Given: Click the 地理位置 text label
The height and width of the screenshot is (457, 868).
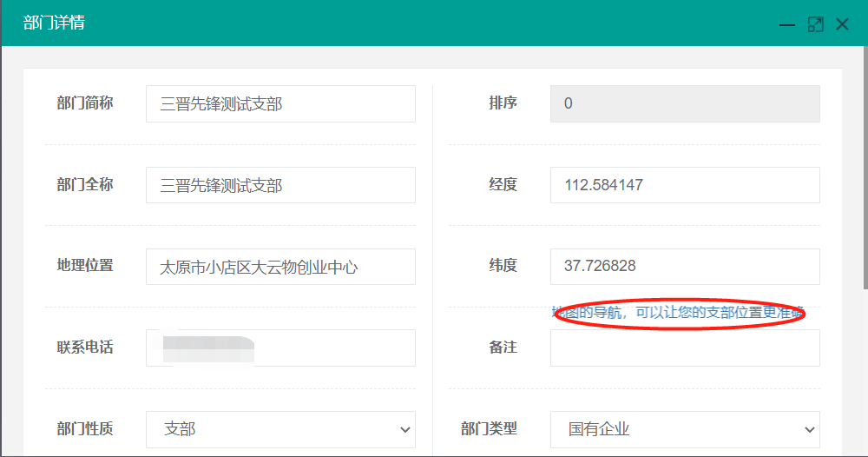Looking at the screenshot, I should (85, 265).
